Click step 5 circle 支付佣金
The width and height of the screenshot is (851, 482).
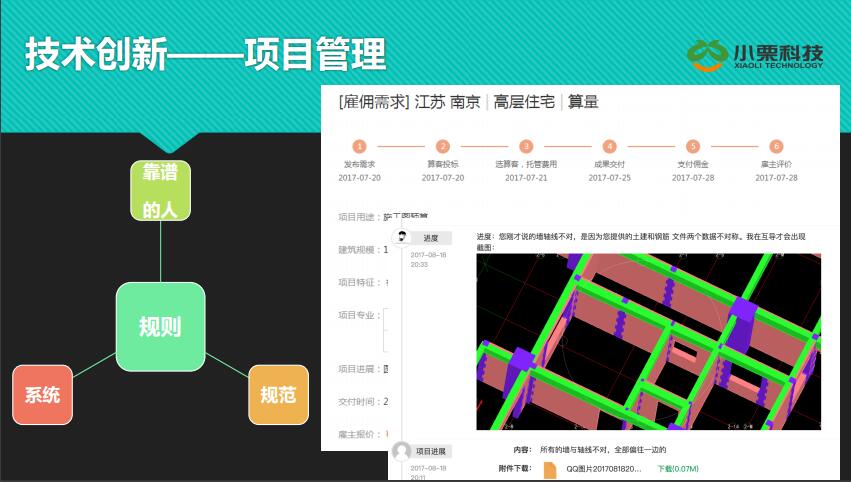[x=693, y=146]
